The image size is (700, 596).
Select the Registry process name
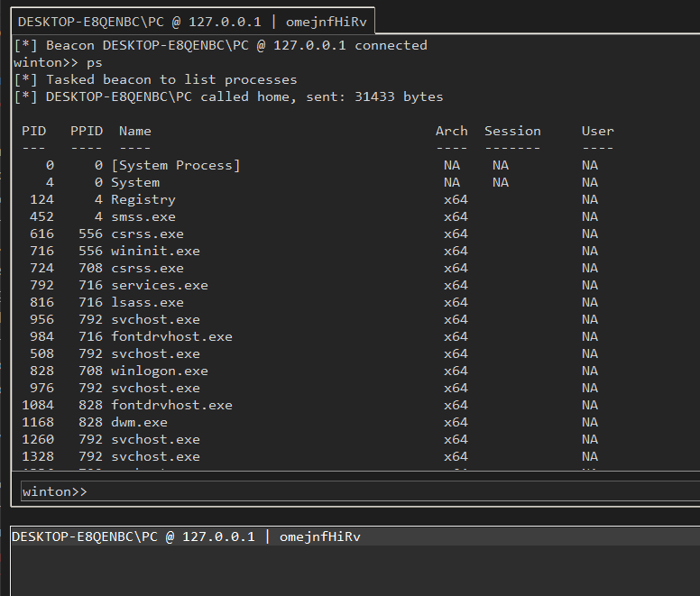tap(143, 199)
